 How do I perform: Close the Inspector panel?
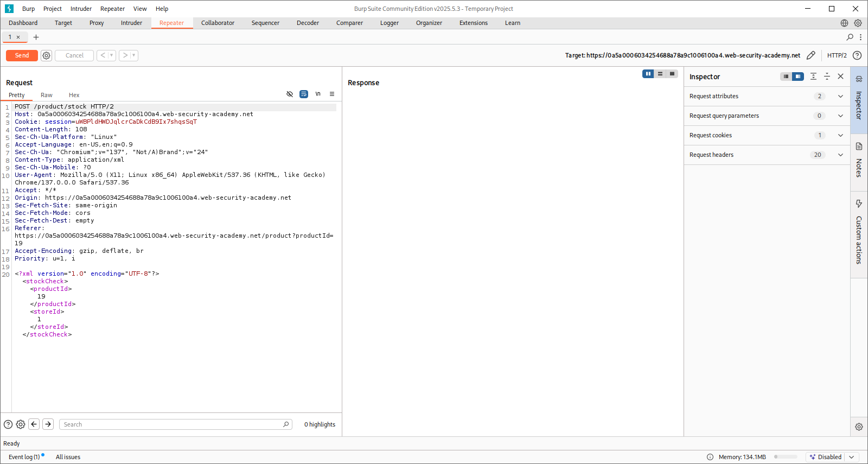pos(840,77)
